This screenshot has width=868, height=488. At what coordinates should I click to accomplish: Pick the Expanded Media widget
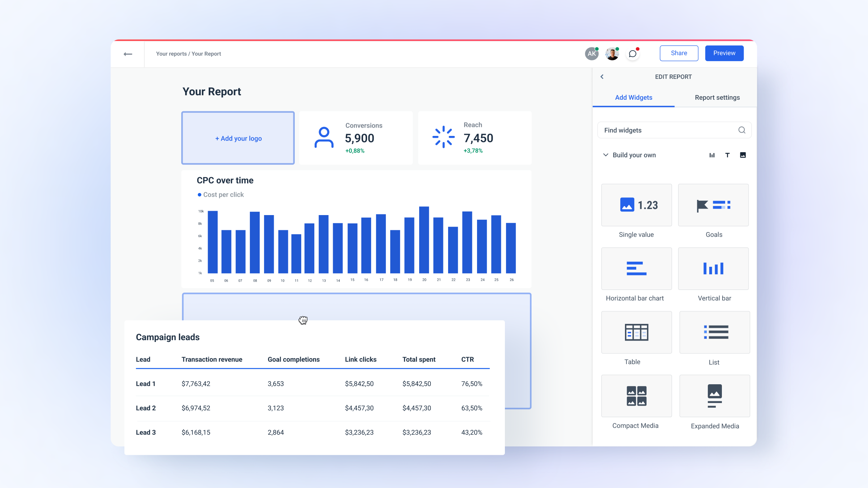point(714,396)
